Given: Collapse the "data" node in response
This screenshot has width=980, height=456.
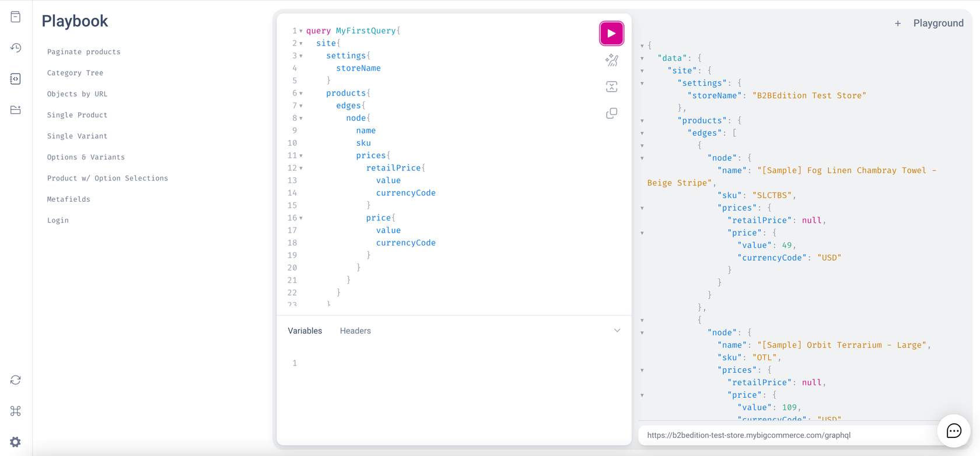Looking at the screenshot, I should 642,58.
